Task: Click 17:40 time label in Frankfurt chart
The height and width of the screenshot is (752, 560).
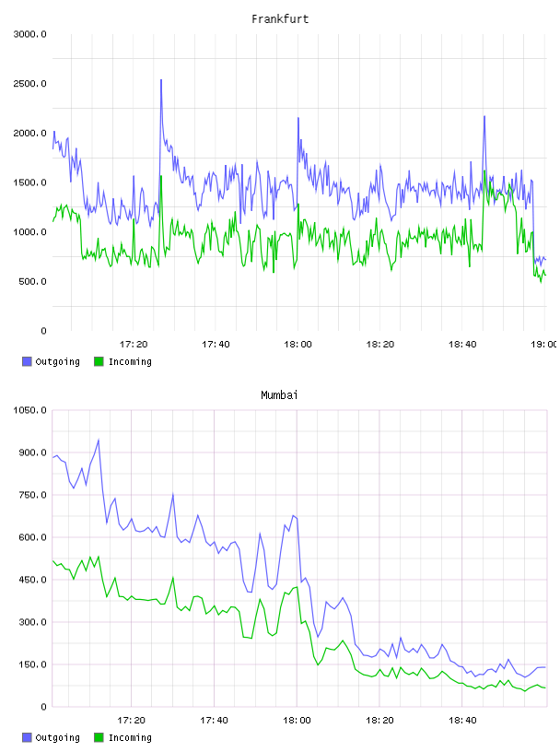Action: click(216, 345)
